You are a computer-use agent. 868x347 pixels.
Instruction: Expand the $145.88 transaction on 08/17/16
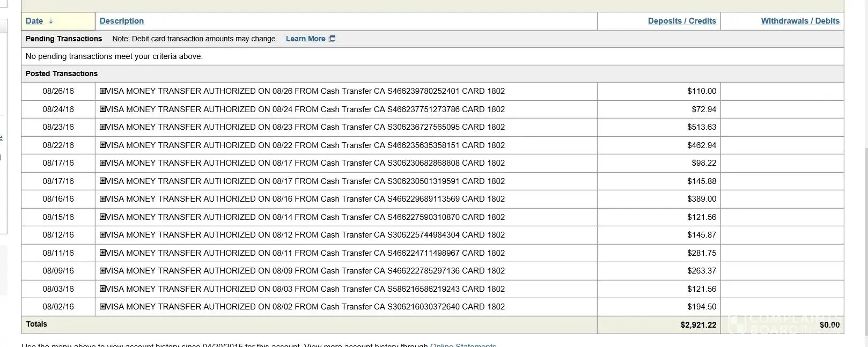tap(102, 181)
